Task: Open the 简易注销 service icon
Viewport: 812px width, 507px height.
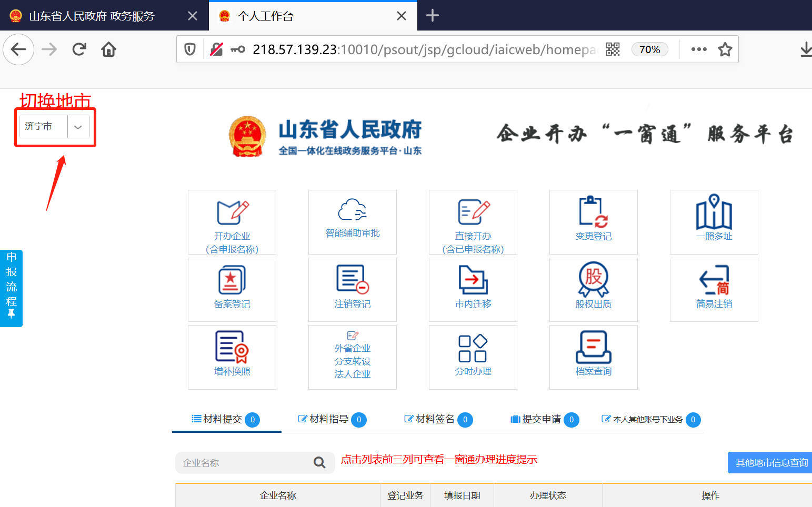Action: (714, 280)
